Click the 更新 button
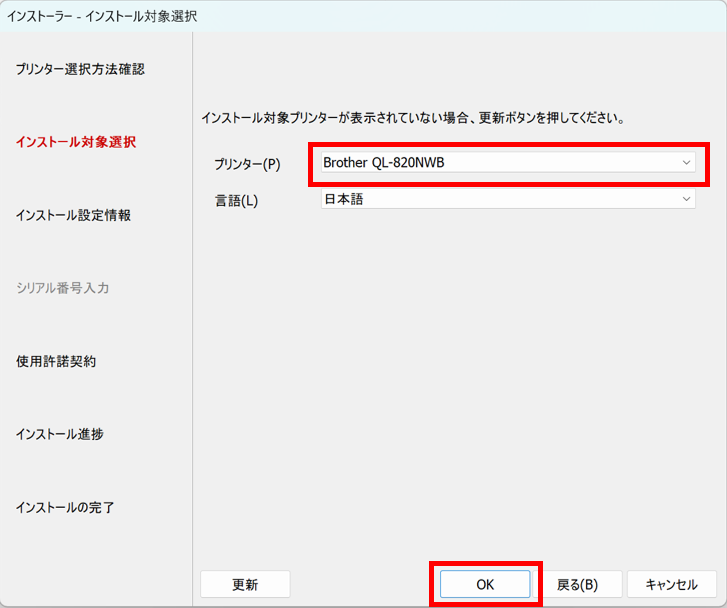The image size is (727, 608). (x=245, y=584)
